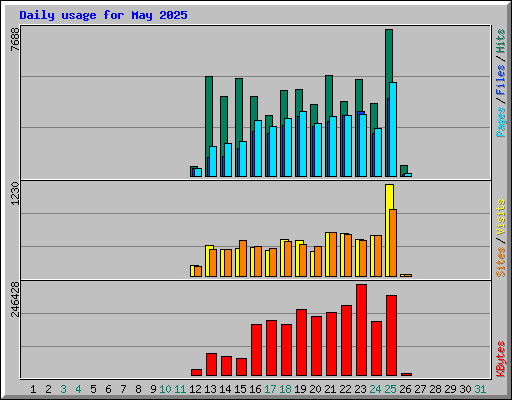Click green day label 25

click(x=390, y=389)
